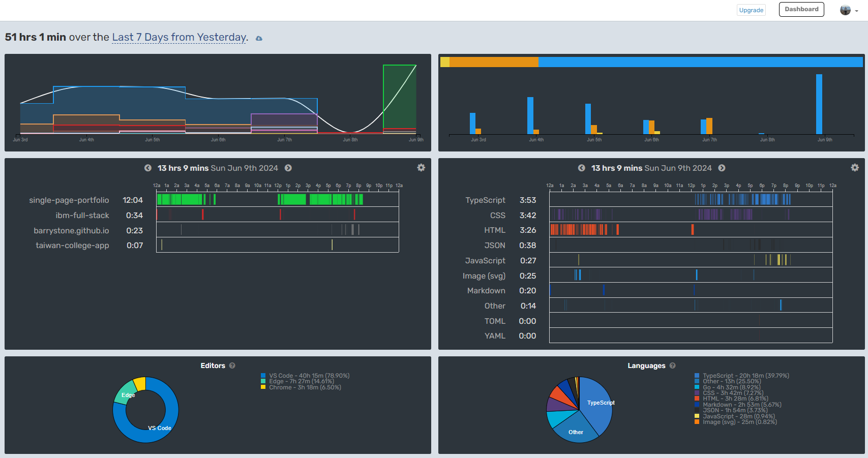This screenshot has width=868, height=458.
Task: Click the 3:53 duration for TypeScript
Action: [528, 200]
